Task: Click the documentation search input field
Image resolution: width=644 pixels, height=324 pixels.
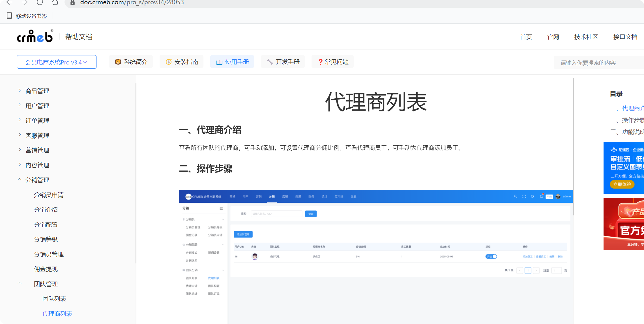Action: [x=597, y=62]
